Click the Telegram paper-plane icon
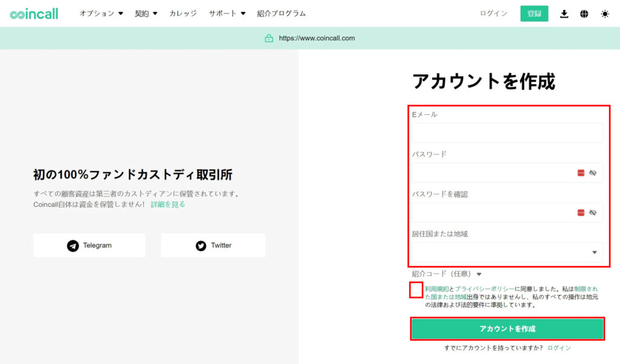The image size is (620, 364). pyautogui.click(x=73, y=245)
